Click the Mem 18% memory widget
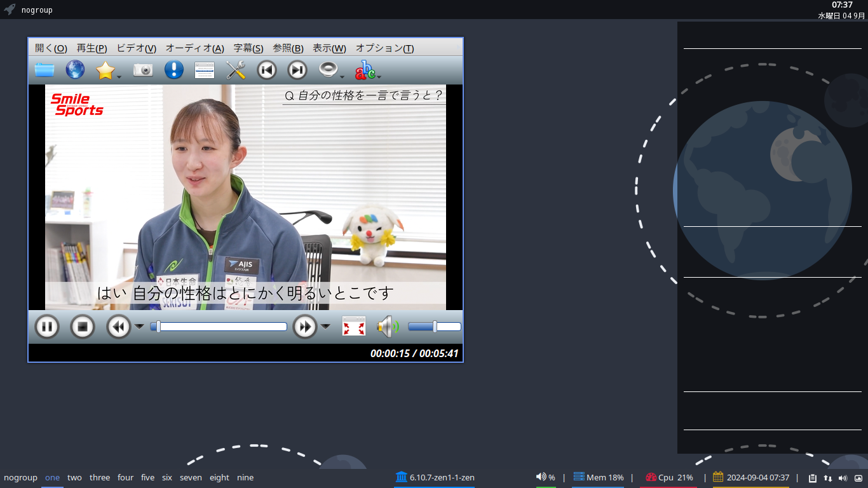 (599, 477)
